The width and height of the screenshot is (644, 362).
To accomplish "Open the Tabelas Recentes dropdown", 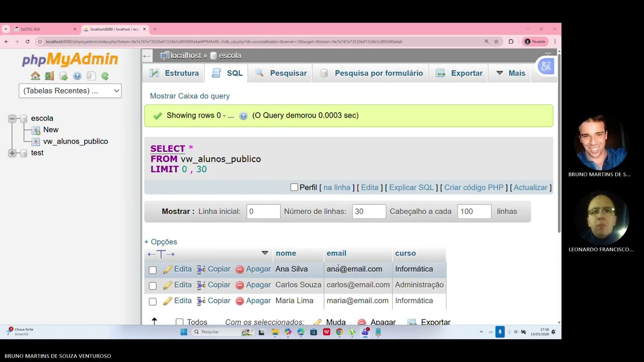I will (70, 91).
